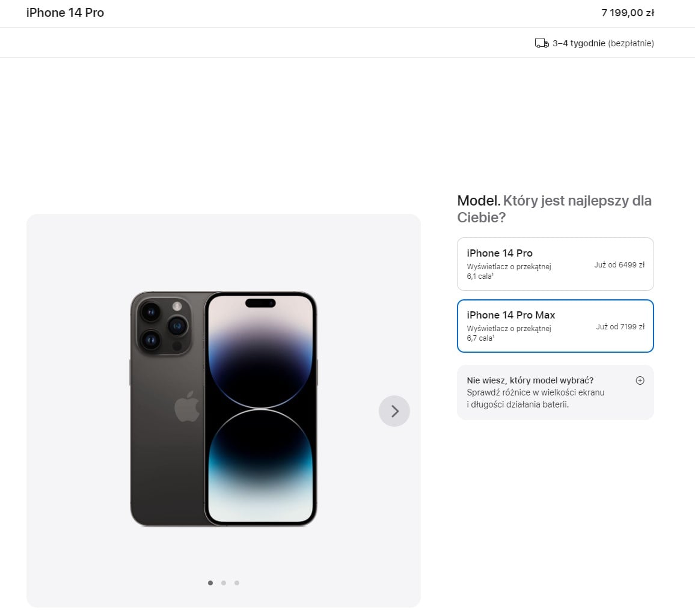Screen dimensions: 695x616
Task: Jump to the third gallery dot
Action: tap(237, 583)
